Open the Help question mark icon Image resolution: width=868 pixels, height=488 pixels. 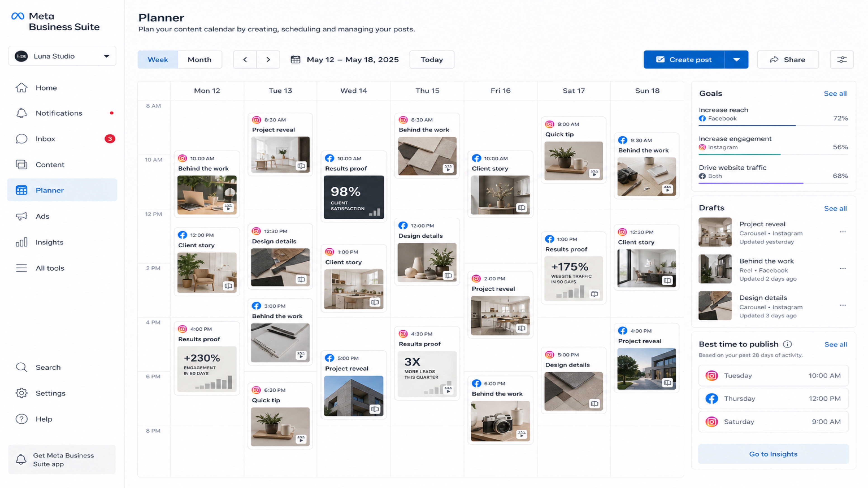21,419
